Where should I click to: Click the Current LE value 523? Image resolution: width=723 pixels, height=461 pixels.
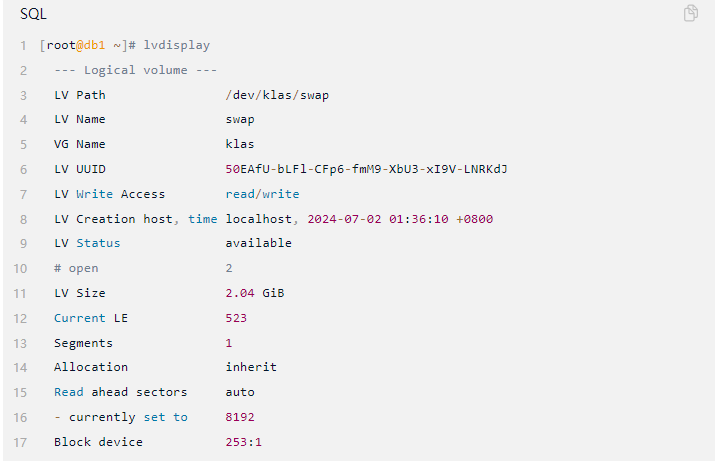pyautogui.click(x=236, y=318)
